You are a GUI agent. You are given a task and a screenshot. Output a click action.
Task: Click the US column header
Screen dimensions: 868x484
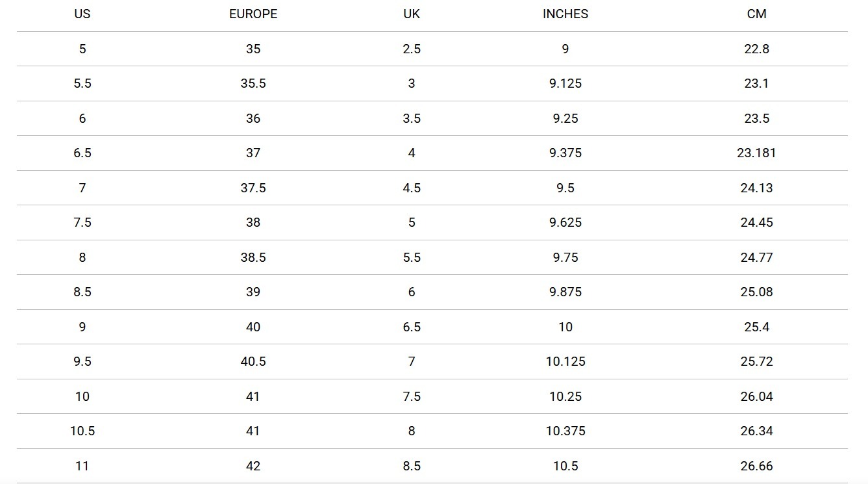pos(82,14)
